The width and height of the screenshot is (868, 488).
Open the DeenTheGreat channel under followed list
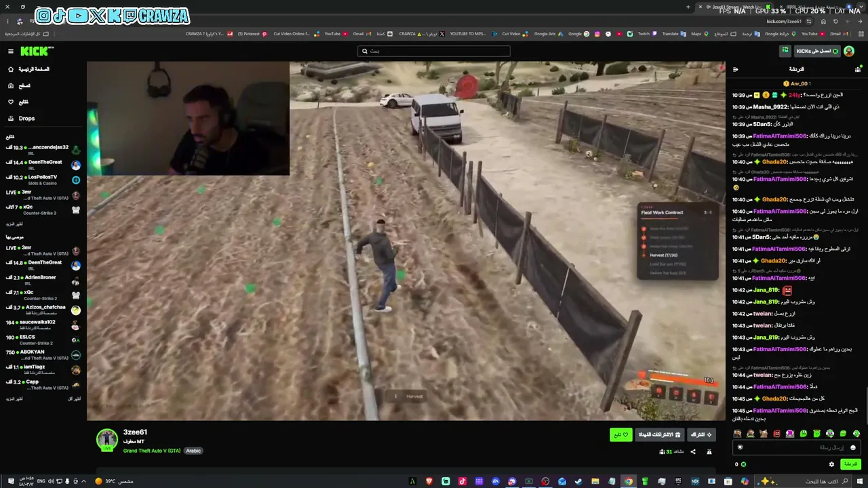click(x=43, y=165)
